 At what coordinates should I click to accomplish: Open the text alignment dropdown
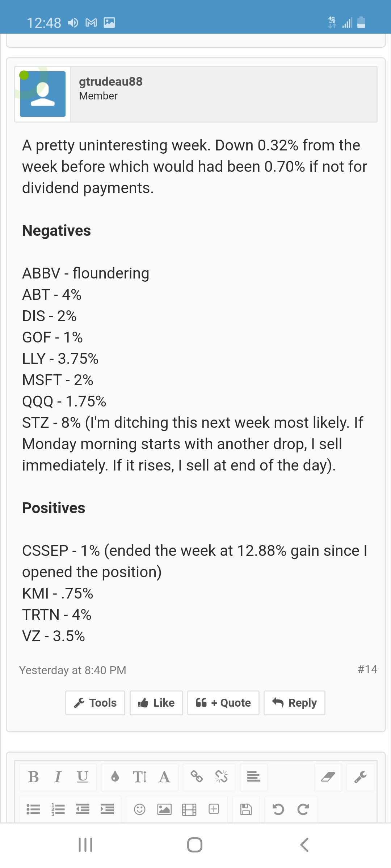coord(253,776)
